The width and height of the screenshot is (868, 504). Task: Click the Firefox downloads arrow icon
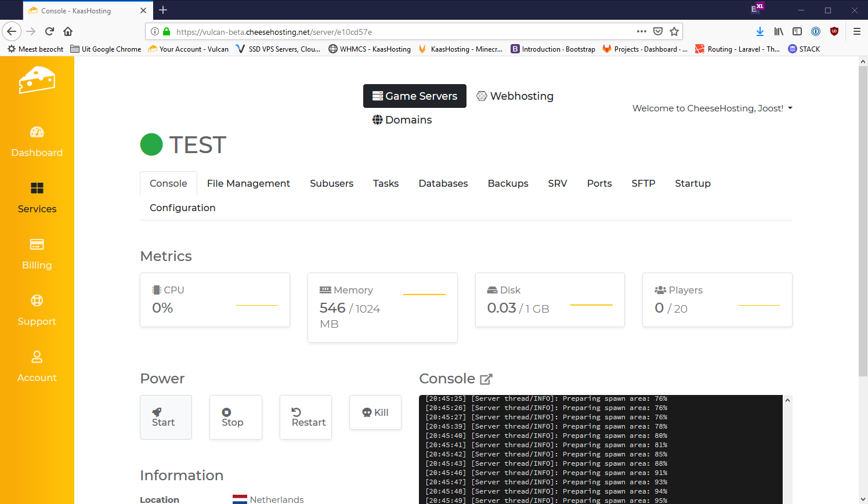tap(760, 31)
